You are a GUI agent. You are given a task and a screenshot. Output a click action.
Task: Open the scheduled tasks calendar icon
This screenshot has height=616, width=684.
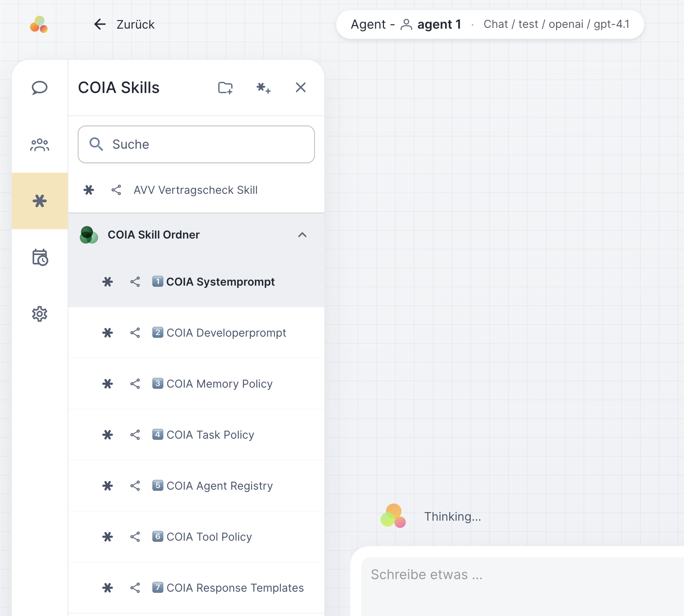click(x=40, y=257)
